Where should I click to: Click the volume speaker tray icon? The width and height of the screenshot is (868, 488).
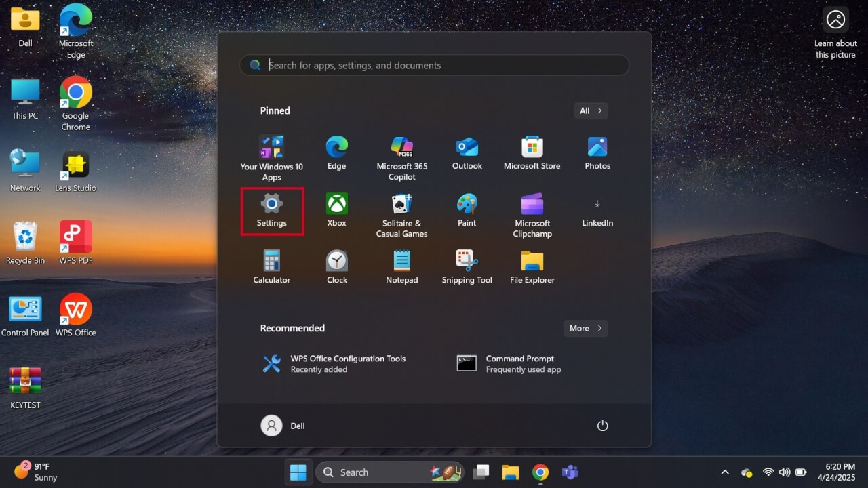(x=785, y=472)
